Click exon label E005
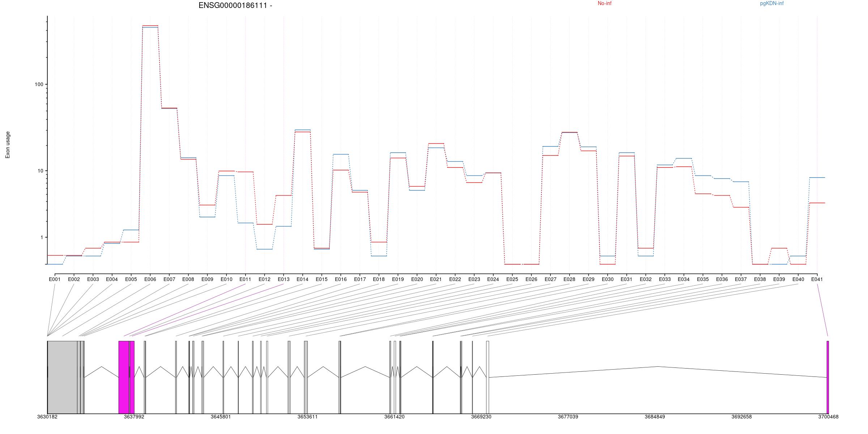The width and height of the screenshot is (868, 434). pyautogui.click(x=131, y=279)
